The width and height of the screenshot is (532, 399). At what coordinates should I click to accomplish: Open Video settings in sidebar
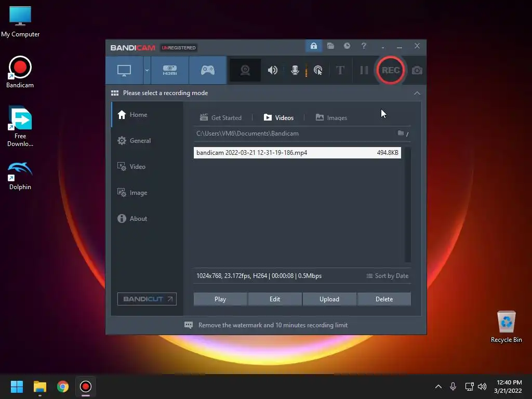147,167
